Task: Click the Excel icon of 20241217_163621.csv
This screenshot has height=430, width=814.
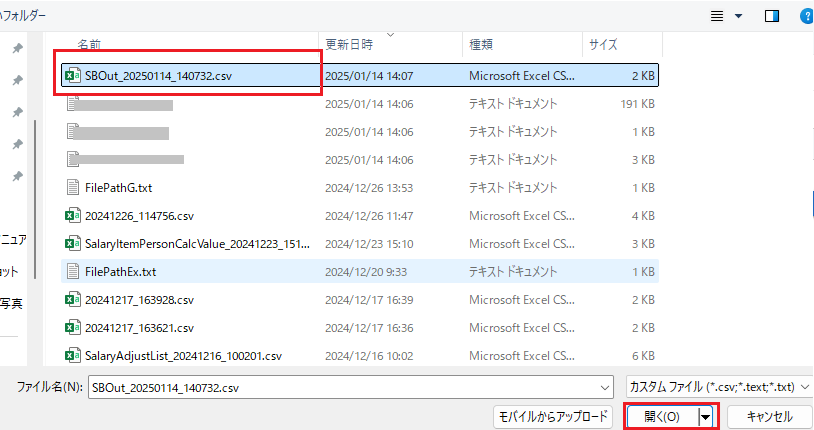Action: coord(72,327)
